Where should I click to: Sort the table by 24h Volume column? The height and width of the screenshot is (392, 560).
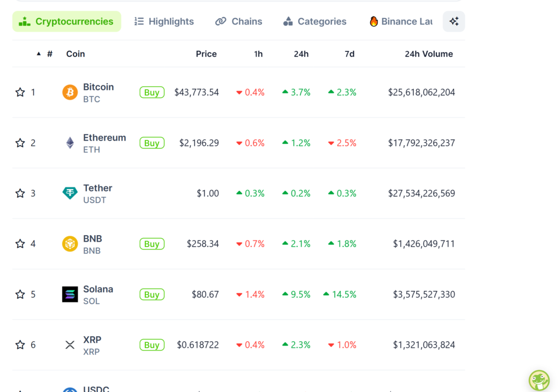pyautogui.click(x=429, y=54)
